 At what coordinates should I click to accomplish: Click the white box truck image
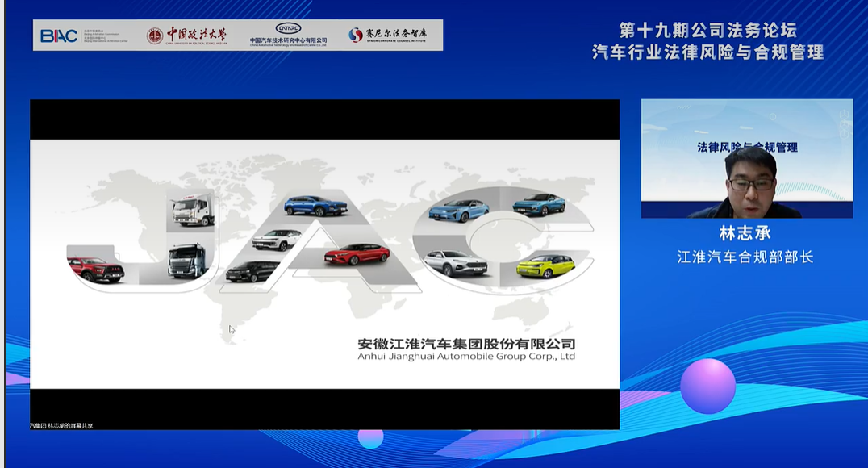tap(190, 213)
